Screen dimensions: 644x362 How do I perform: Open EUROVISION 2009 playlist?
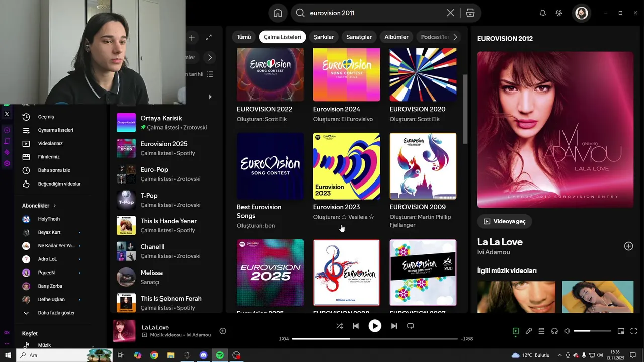[423, 181]
